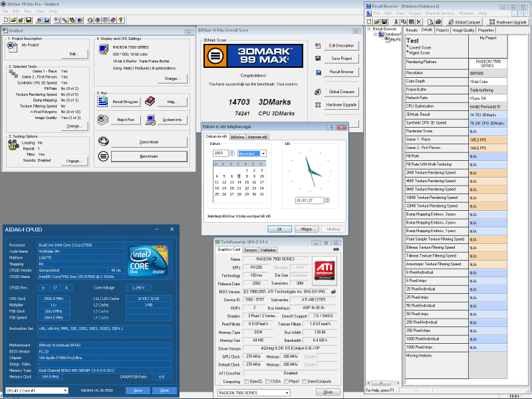Click Save icon in Result Browser toolbar

(384, 22)
